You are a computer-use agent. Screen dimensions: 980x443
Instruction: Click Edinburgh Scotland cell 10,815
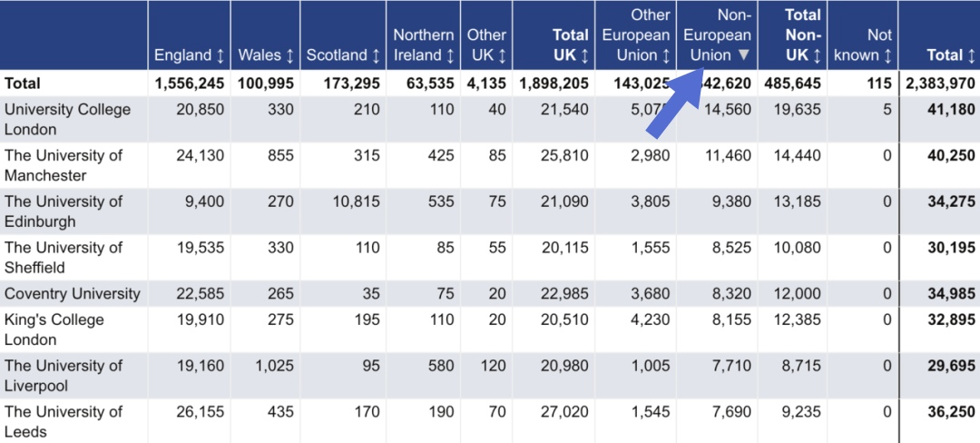[x=356, y=202]
